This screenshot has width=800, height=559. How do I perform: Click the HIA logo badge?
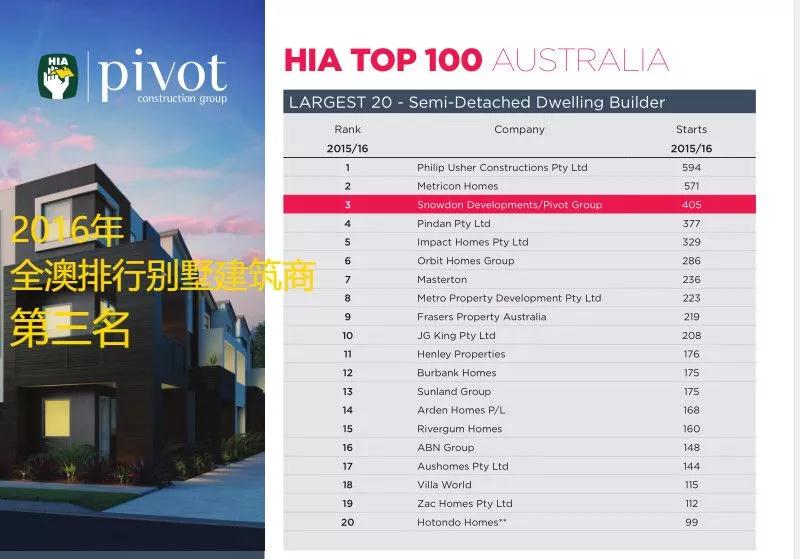(x=59, y=77)
